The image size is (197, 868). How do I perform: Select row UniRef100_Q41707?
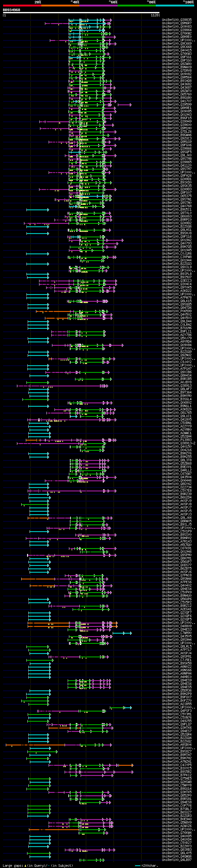(x=177, y=101)
